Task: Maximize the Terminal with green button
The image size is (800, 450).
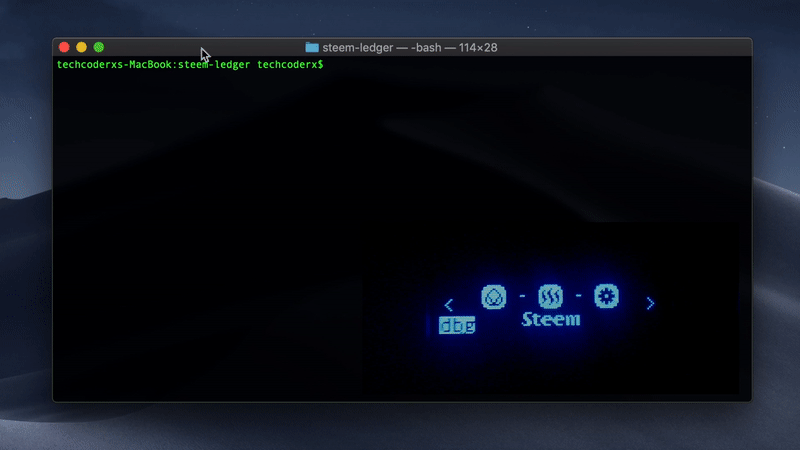Action: [x=99, y=47]
